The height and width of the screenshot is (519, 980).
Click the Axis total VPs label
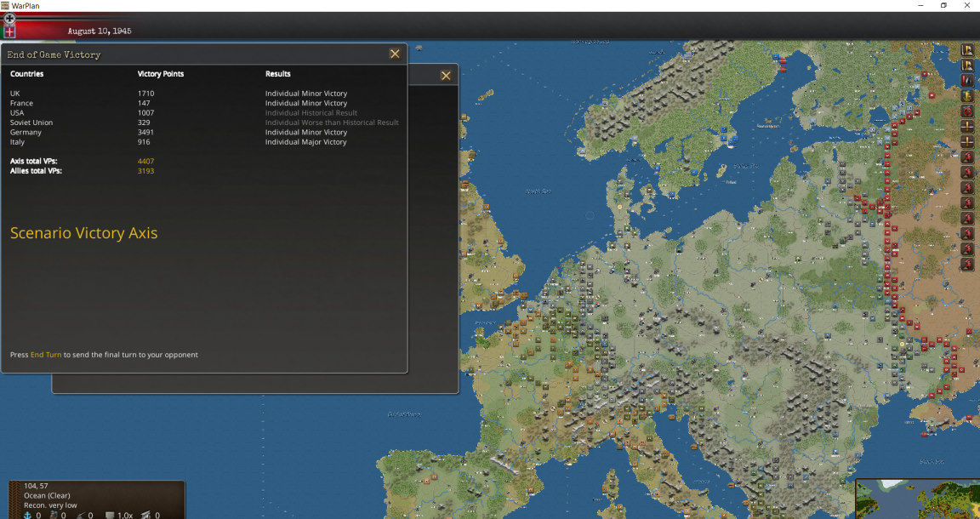[x=34, y=162]
